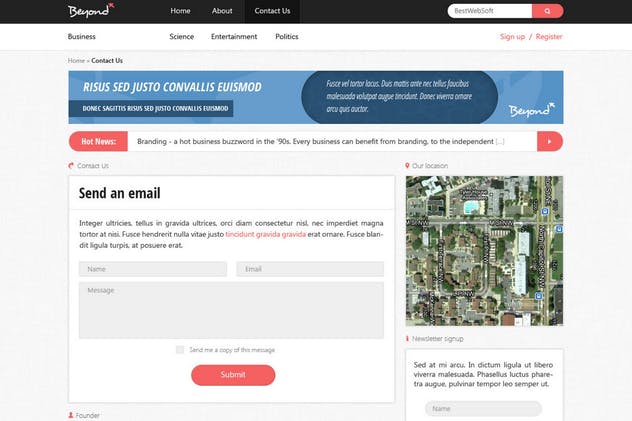Advance Hot News with arrow button
The width and height of the screenshot is (632, 421).
(x=550, y=141)
